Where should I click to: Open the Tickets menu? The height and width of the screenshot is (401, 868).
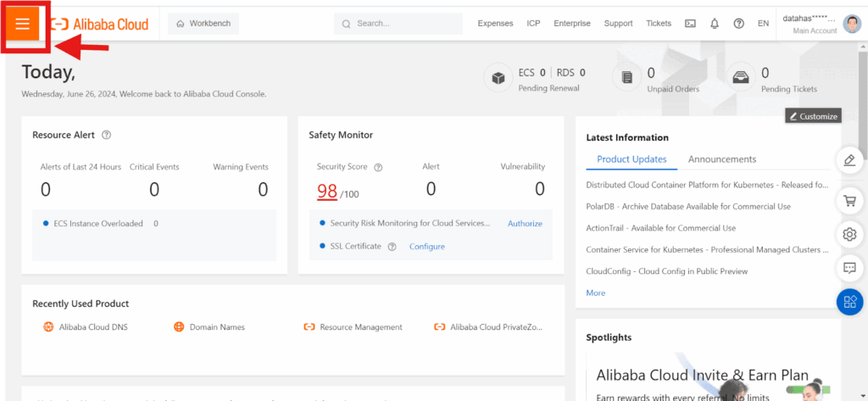pos(659,24)
